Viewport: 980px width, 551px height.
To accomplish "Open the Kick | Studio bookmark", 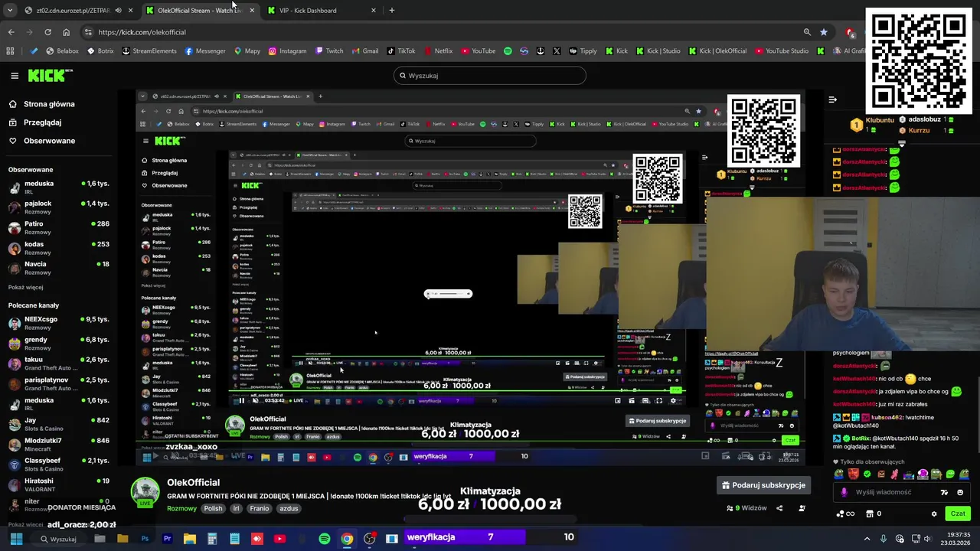I will click(x=658, y=51).
